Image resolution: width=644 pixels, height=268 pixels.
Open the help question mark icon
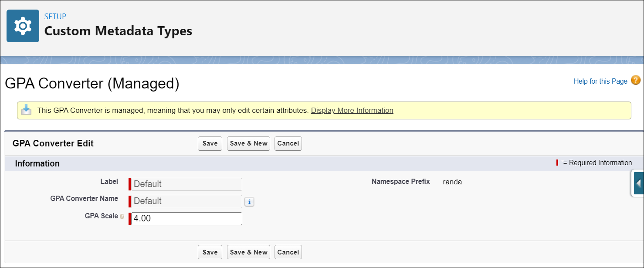click(636, 81)
